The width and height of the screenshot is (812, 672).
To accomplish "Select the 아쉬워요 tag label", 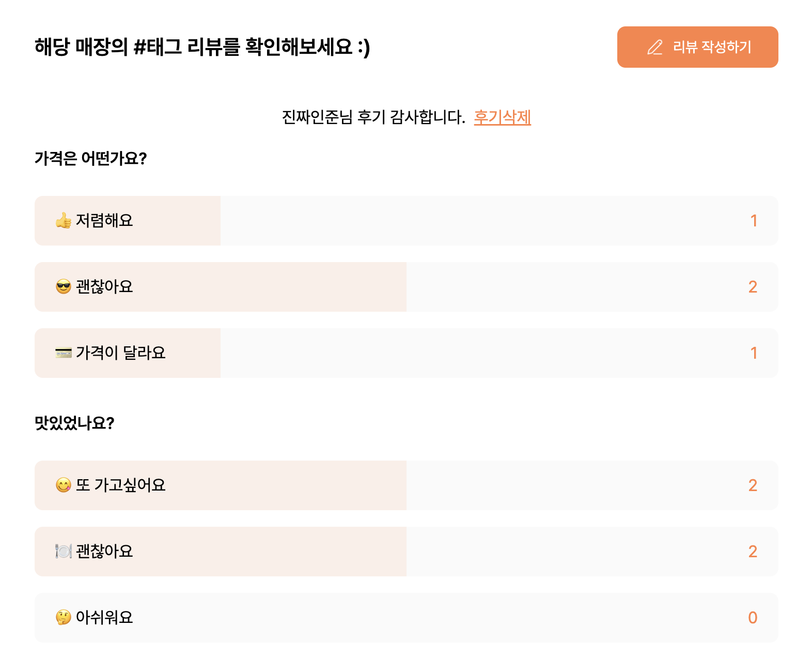I will click(x=104, y=618).
